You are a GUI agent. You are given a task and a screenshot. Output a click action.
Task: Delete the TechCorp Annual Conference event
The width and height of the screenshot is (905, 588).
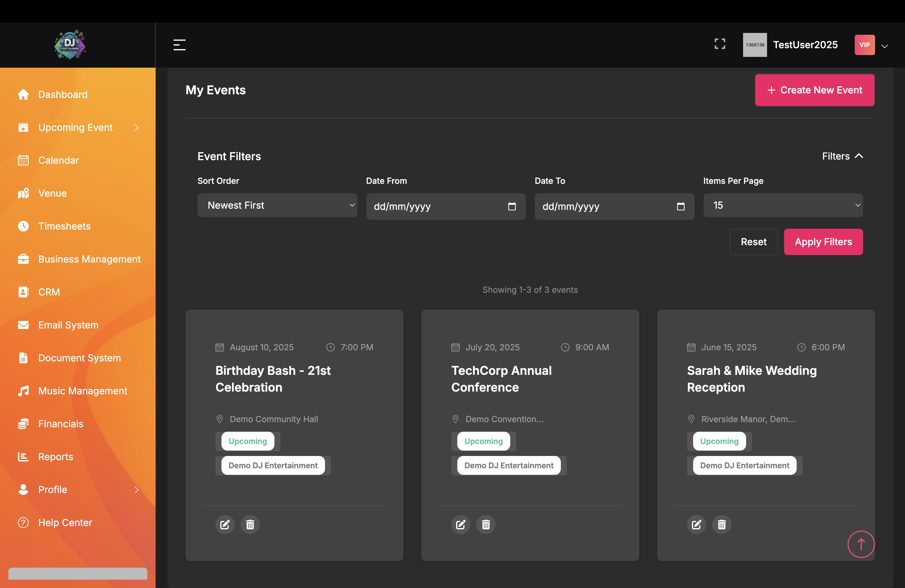[x=486, y=525]
